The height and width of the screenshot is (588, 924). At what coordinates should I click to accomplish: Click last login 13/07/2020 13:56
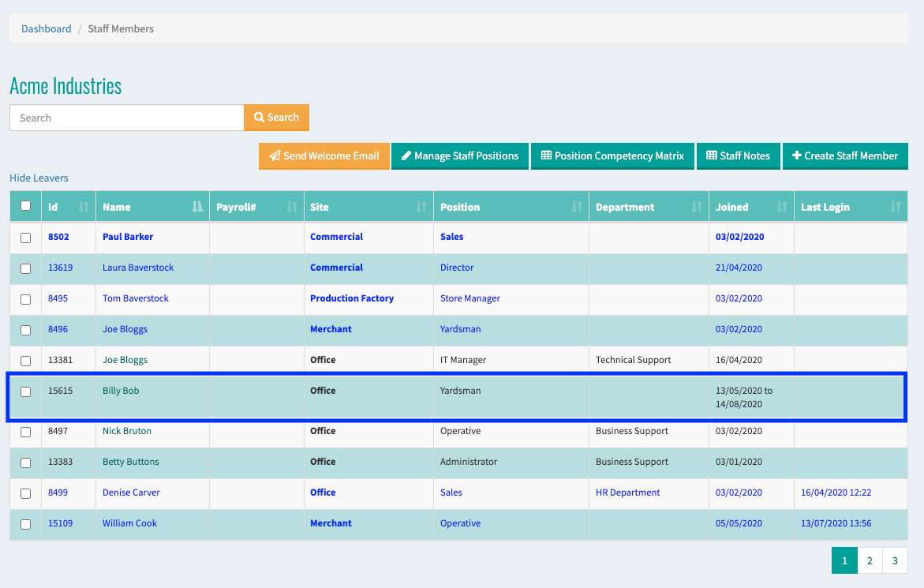pyautogui.click(x=836, y=523)
